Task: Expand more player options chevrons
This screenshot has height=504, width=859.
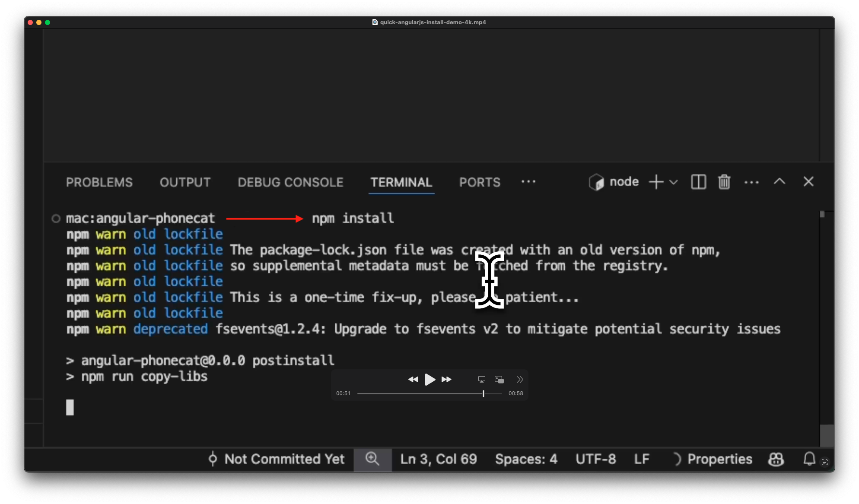Action: click(x=520, y=380)
